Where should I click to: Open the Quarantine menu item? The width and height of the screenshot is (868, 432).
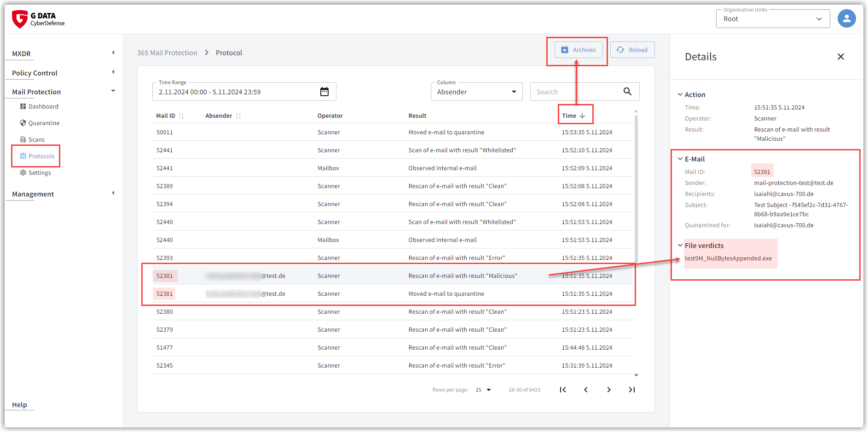(x=40, y=123)
